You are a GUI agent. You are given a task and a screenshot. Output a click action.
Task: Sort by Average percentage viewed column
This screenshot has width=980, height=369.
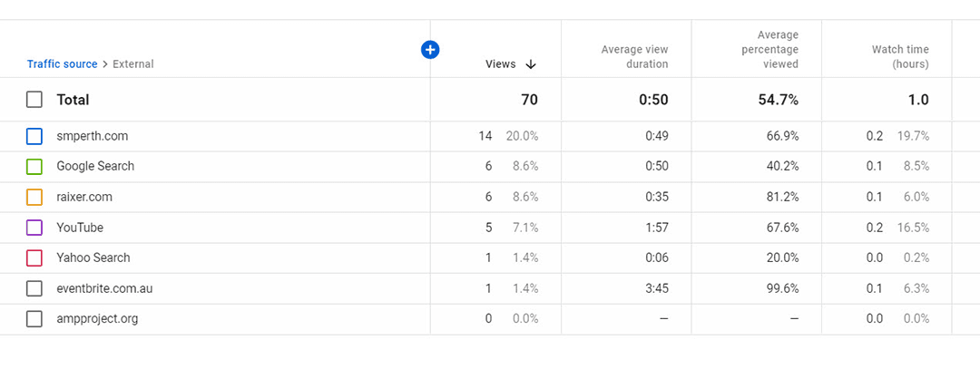(770, 49)
